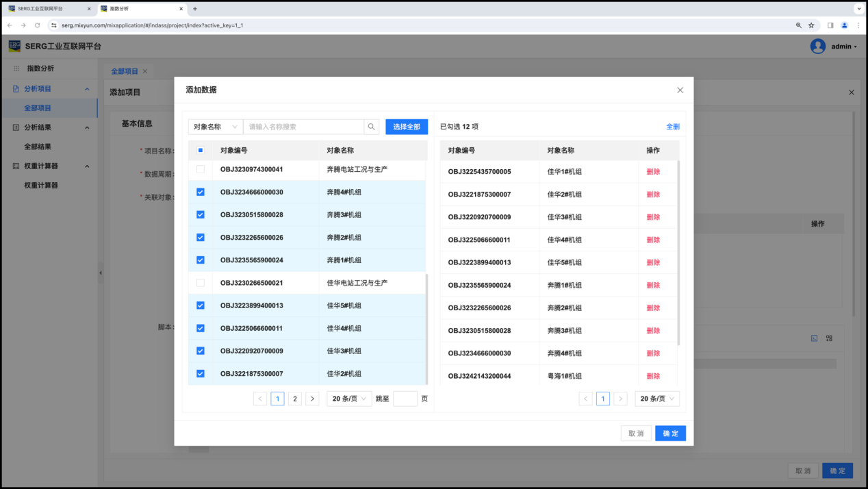Toggle the select-all header checkbox
Image resolution: width=868 pixels, height=489 pixels.
pos(201,150)
